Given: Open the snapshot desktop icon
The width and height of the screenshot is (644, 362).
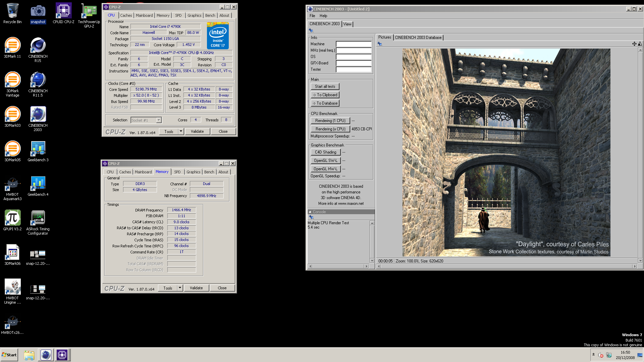Looking at the screenshot, I should click(38, 13).
